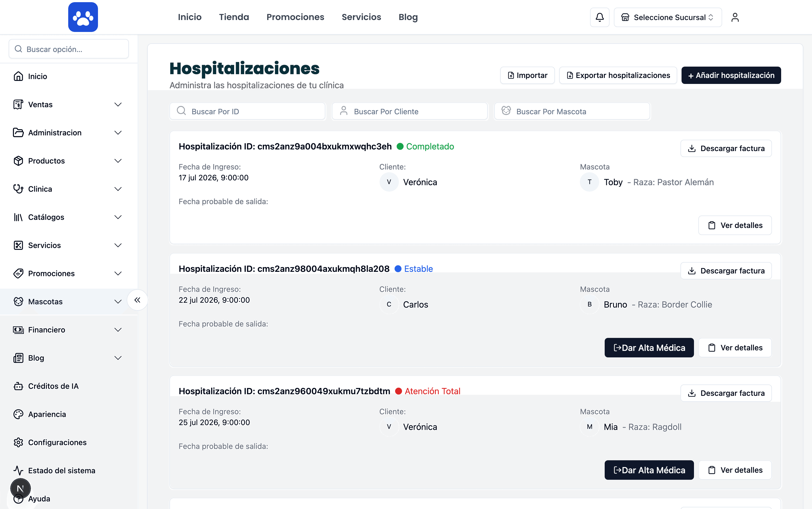Click the M avatar beside Mia
812x509 pixels.
pyautogui.click(x=589, y=427)
